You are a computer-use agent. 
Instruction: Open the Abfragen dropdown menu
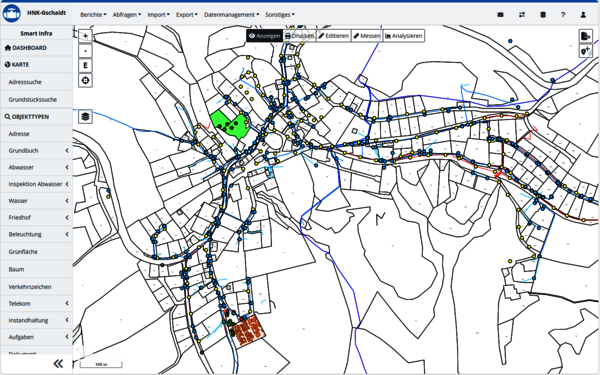coord(127,15)
